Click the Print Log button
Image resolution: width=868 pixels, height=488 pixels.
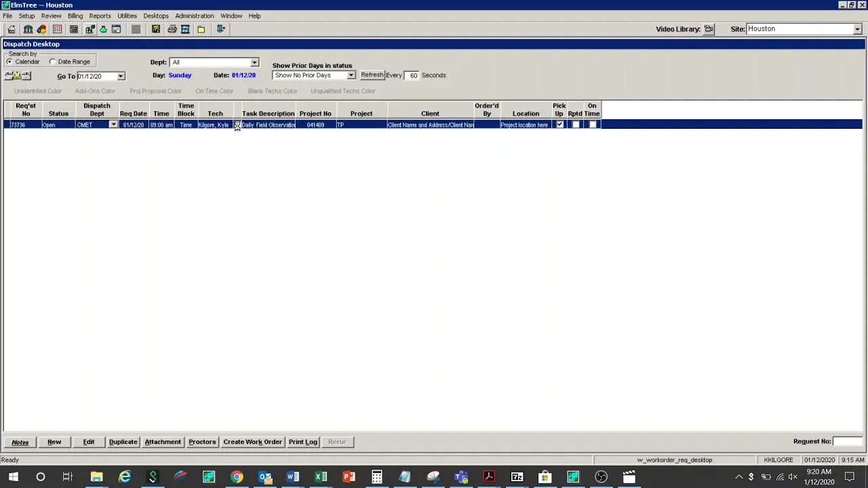(303, 442)
